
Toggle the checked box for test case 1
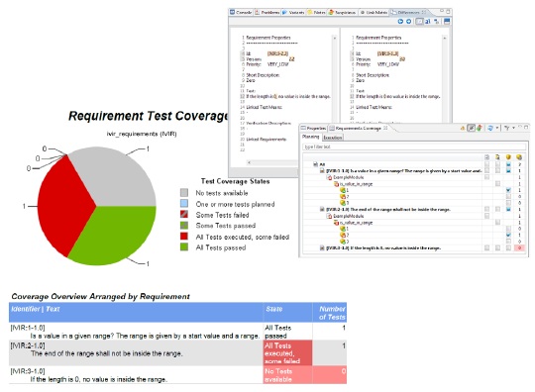pos(508,190)
